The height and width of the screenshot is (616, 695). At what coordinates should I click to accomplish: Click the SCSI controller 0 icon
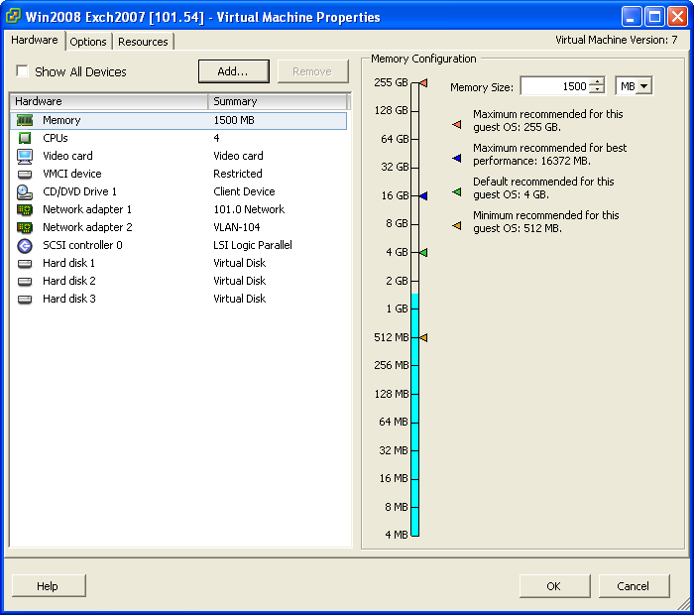[x=25, y=245]
